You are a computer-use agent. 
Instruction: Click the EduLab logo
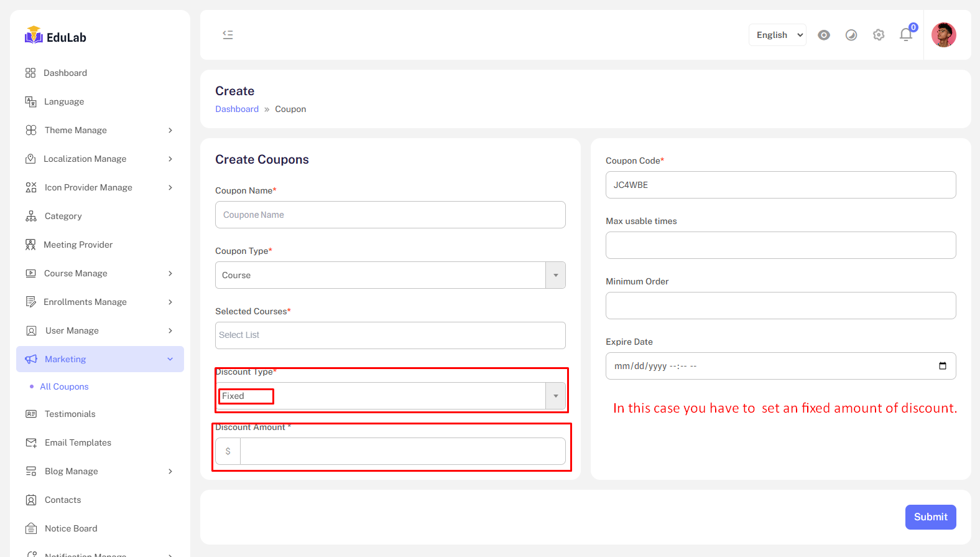tap(56, 37)
